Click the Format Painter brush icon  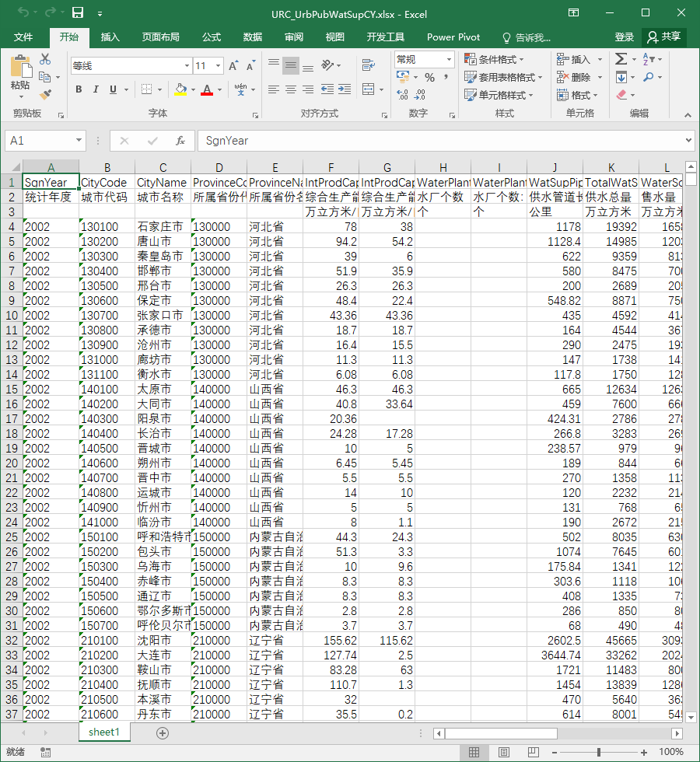coord(45,94)
